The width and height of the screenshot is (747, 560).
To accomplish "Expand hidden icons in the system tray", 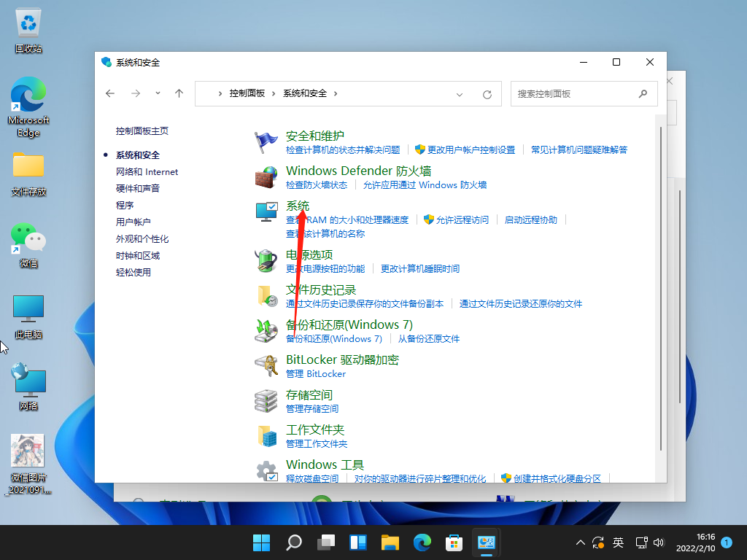I will 580,542.
